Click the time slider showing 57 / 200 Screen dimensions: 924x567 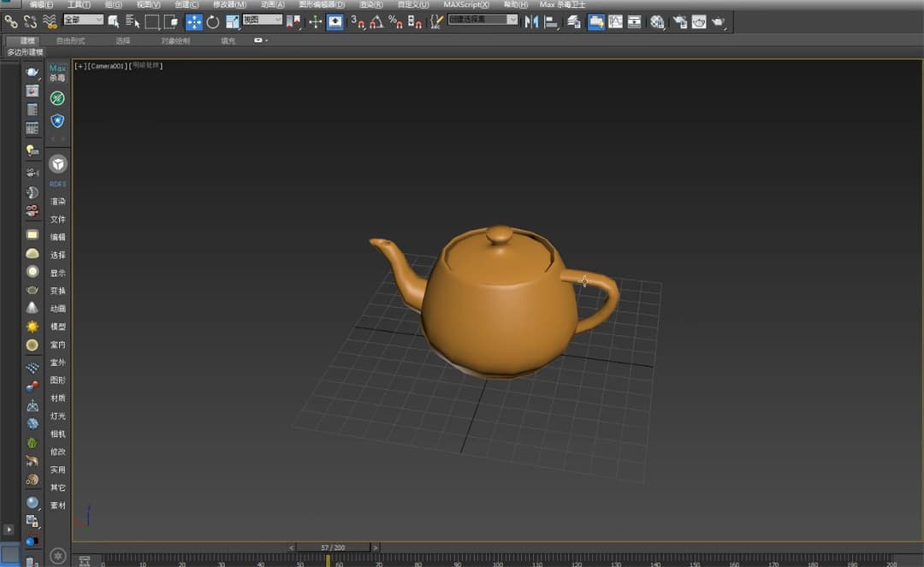coord(333,547)
